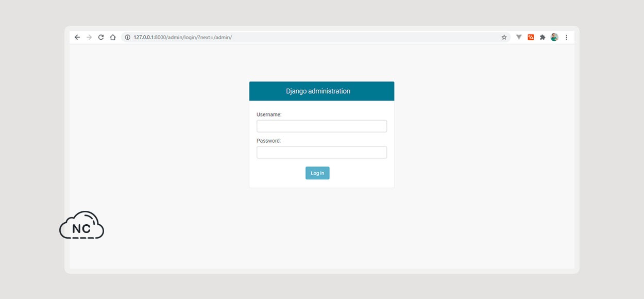Click the Log in button
The height and width of the screenshot is (299, 644).
click(x=317, y=173)
